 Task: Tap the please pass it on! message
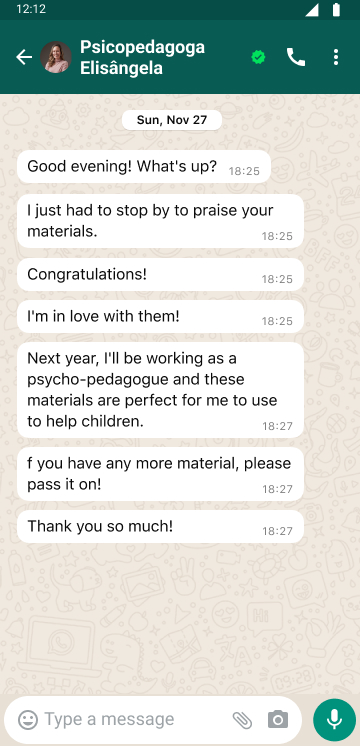160,474
